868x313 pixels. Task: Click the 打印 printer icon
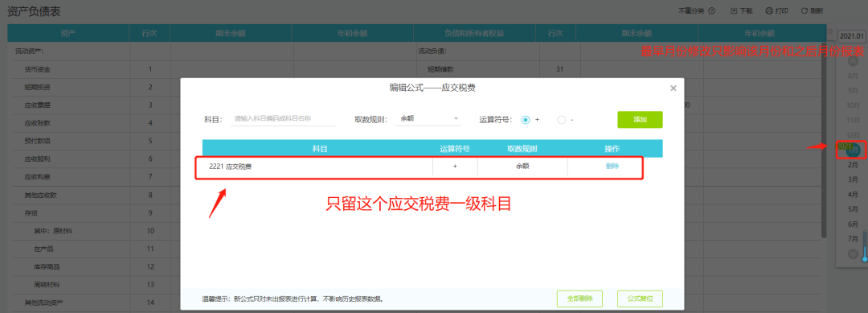click(x=769, y=11)
